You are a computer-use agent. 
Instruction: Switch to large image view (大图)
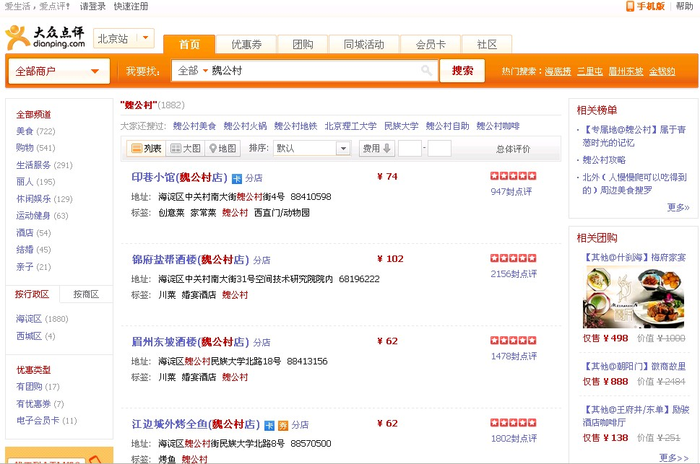click(185, 148)
